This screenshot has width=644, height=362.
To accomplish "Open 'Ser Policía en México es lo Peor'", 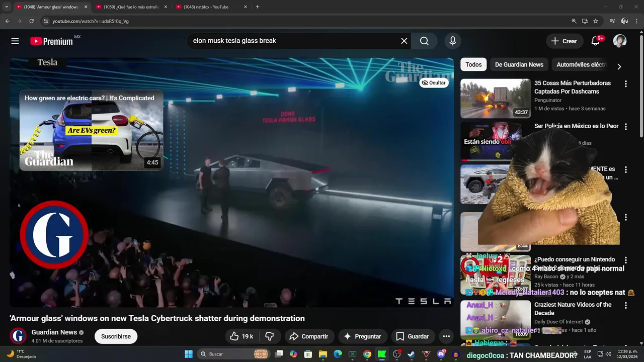I will pos(577,126).
